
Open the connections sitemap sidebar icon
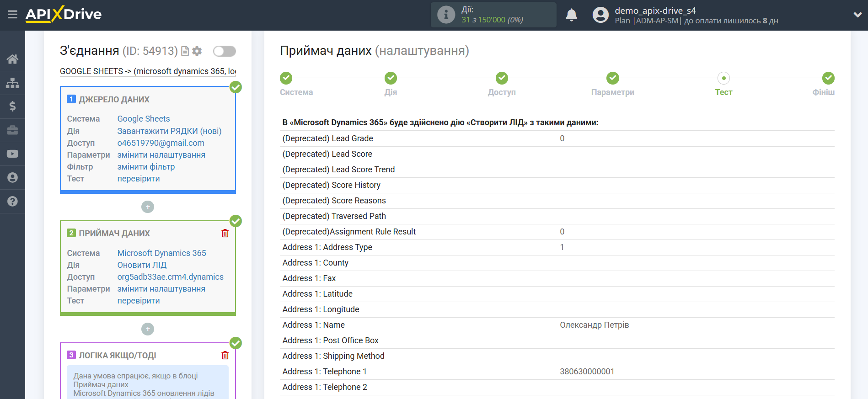(x=12, y=83)
